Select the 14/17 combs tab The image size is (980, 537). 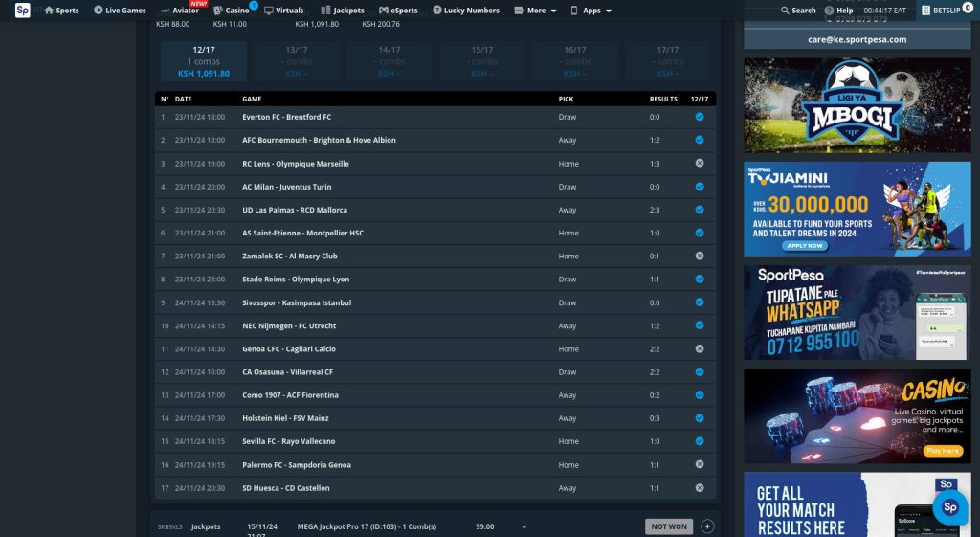coord(390,61)
